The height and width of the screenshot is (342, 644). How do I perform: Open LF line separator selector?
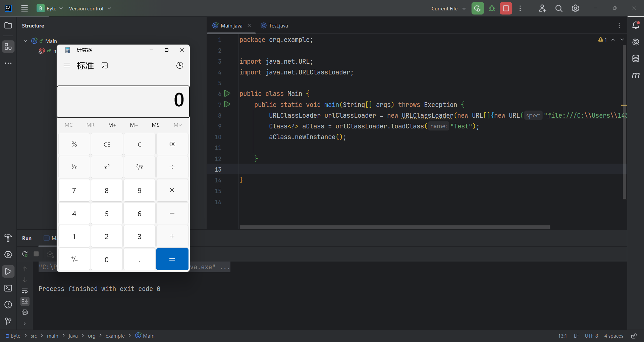point(576,336)
